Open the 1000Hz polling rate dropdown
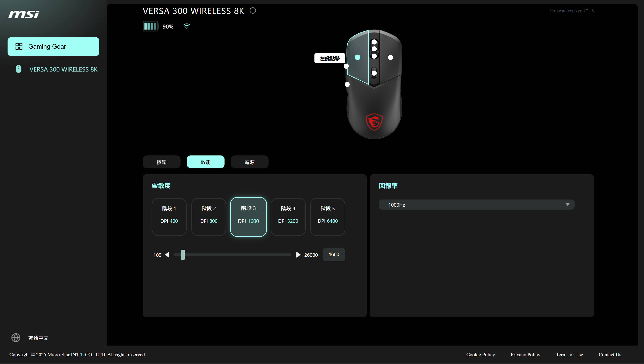The height and width of the screenshot is (364, 644). [x=477, y=205]
